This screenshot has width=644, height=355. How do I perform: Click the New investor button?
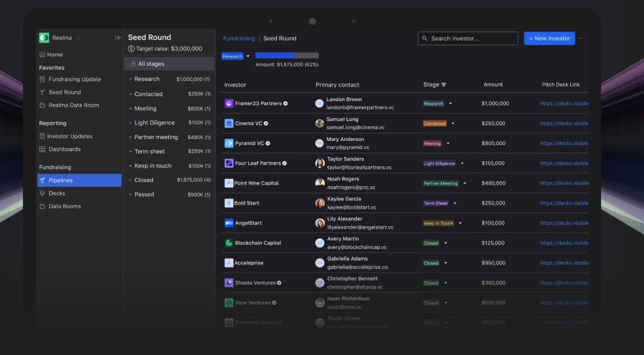coord(550,39)
